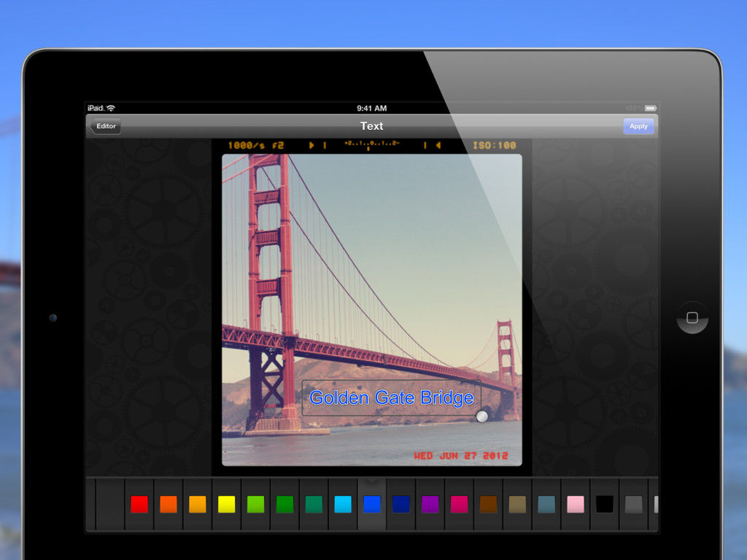The image size is (747, 560).
Task: Pick the yellow color swatch
Action: 227,505
